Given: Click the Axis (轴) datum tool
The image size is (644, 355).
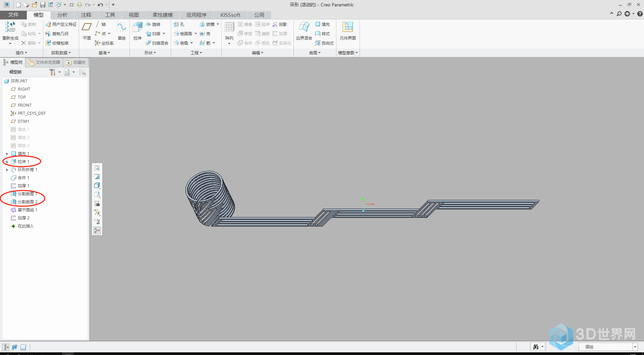Looking at the screenshot, I should [x=101, y=24].
